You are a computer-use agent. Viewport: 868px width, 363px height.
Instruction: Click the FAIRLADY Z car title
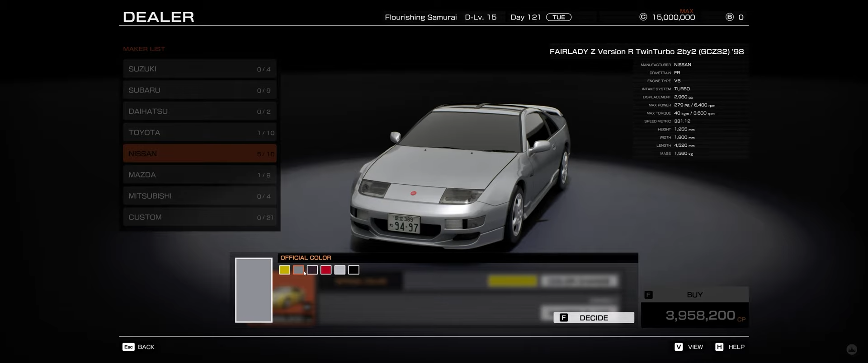[x=646, y=51]
